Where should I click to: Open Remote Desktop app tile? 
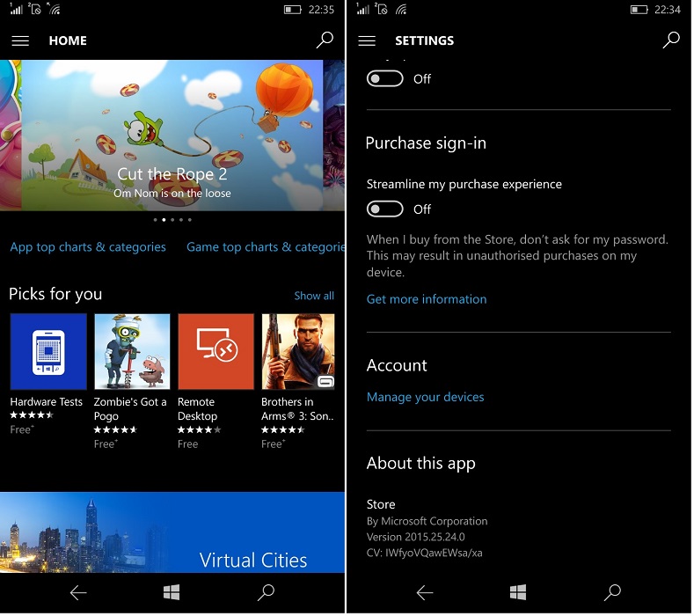tap(216, 353)
